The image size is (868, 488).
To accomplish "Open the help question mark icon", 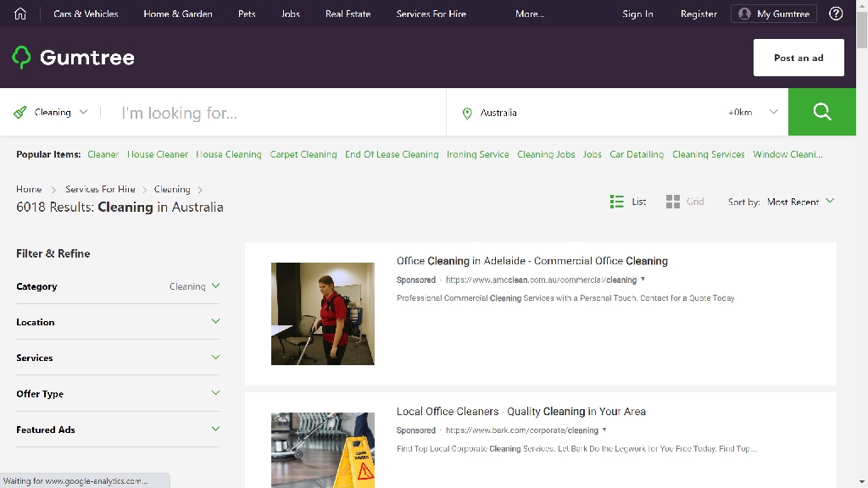I will tap(836, 14).
